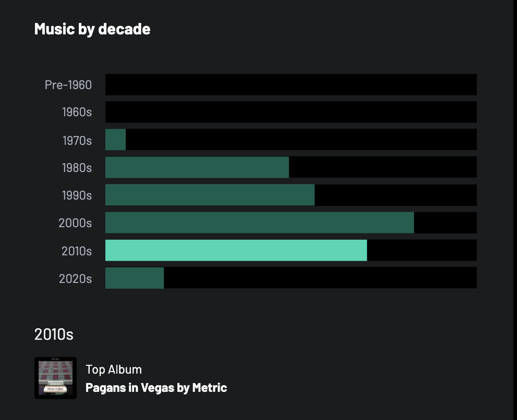Select the highlighted 2010s bar
Viewport: 517px width, 420px height.
pos(236,250)
